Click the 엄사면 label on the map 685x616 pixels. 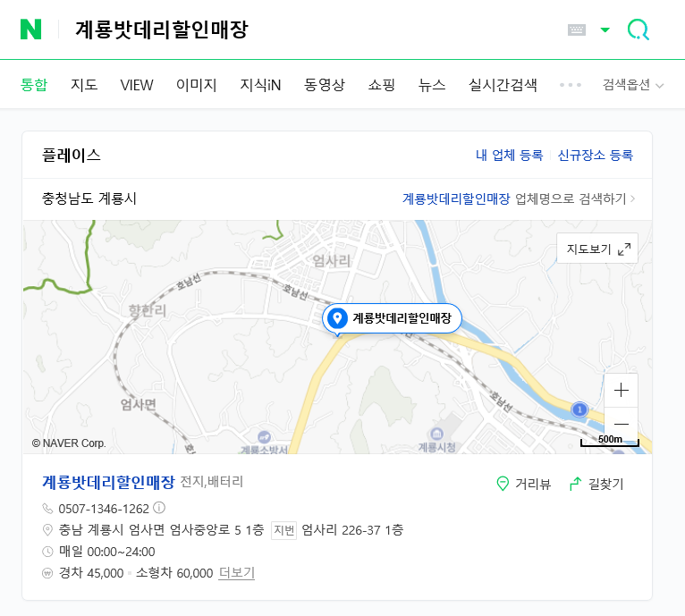point(139,404)
